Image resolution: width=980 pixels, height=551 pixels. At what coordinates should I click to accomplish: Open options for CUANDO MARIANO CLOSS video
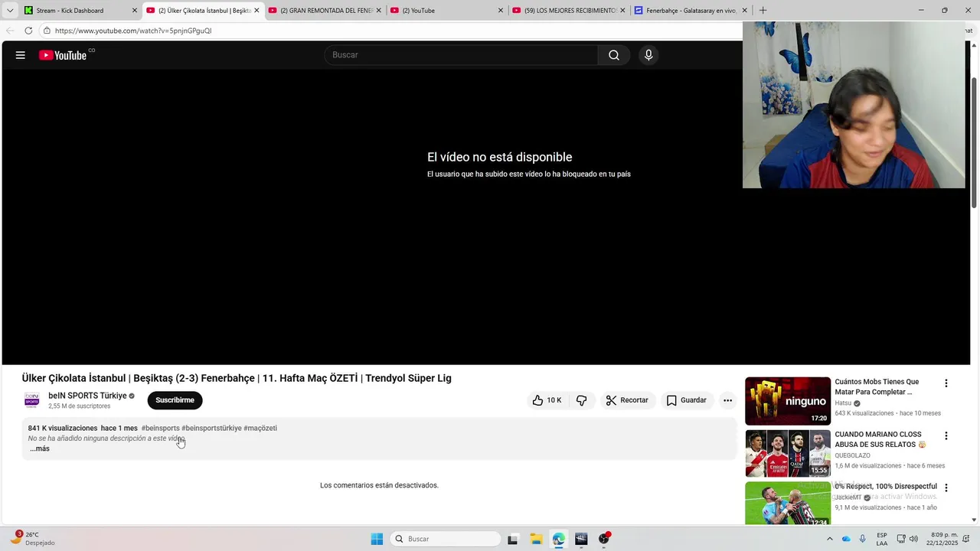coord(946,436)
